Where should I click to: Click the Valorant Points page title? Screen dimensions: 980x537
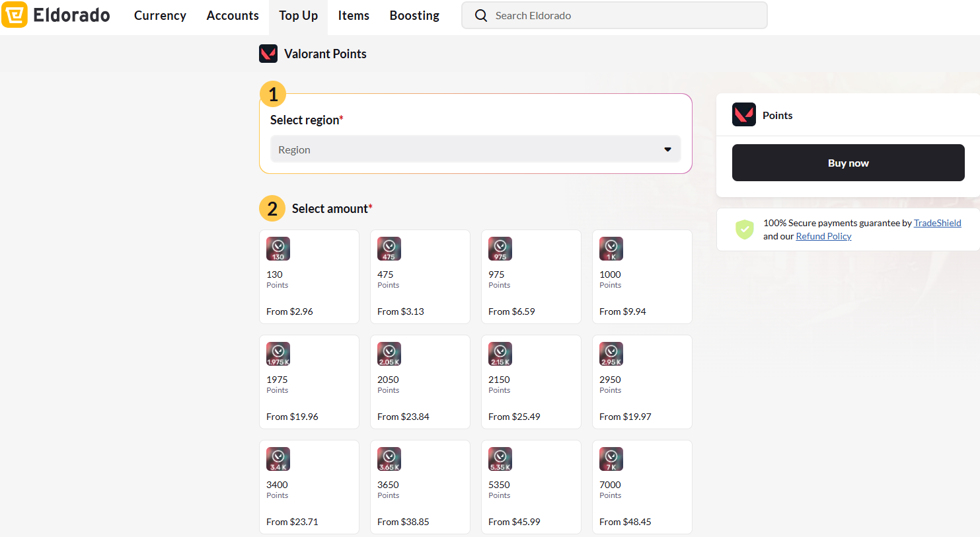point(325,54)
